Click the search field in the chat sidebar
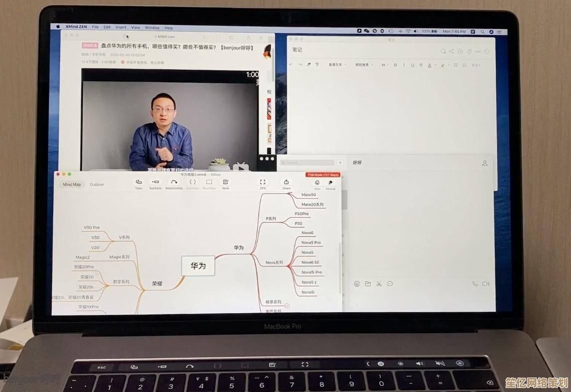 click(307, 163)
